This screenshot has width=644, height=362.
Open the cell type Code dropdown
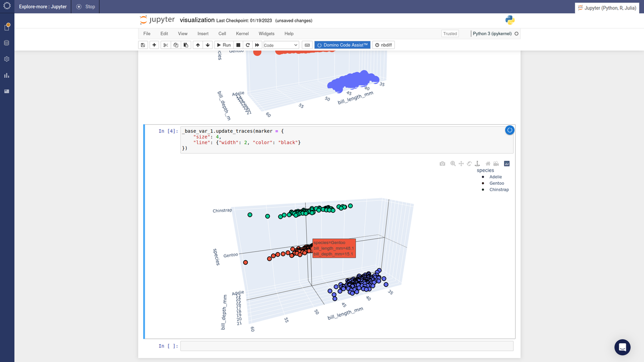click(x=280, y=45)
